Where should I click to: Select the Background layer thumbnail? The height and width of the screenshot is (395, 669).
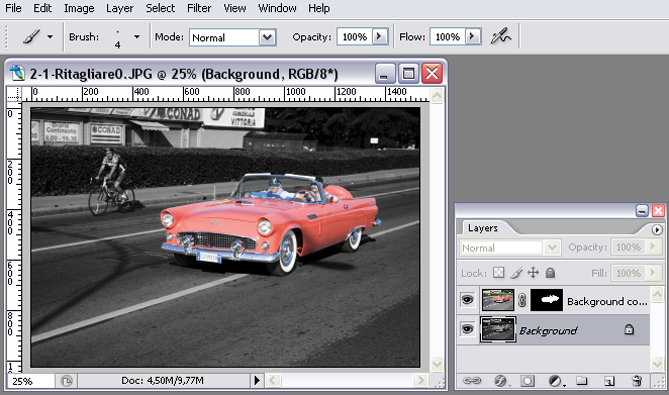pyautogui.click(x=498, y=329)
